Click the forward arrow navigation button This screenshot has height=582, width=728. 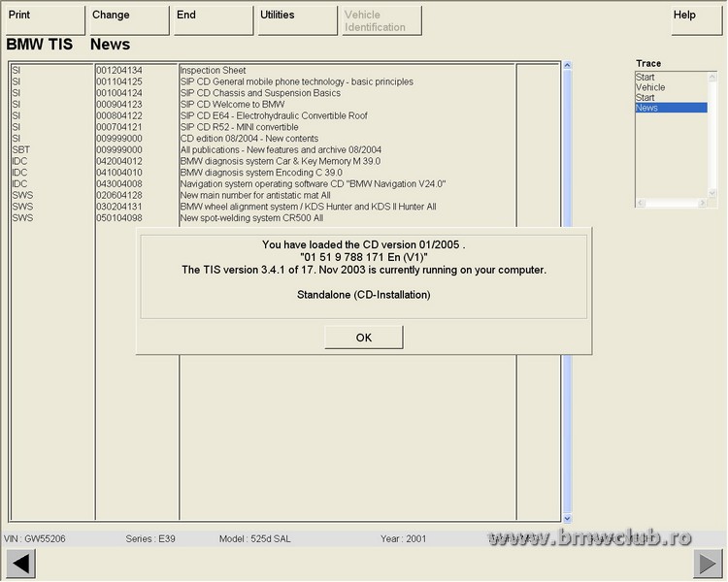[x=708, y=564]
